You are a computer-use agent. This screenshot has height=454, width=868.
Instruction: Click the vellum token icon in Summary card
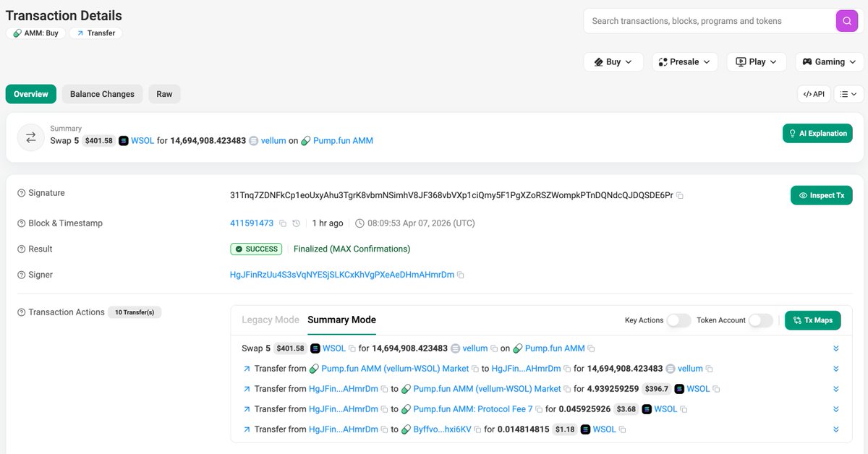[254, 141]
